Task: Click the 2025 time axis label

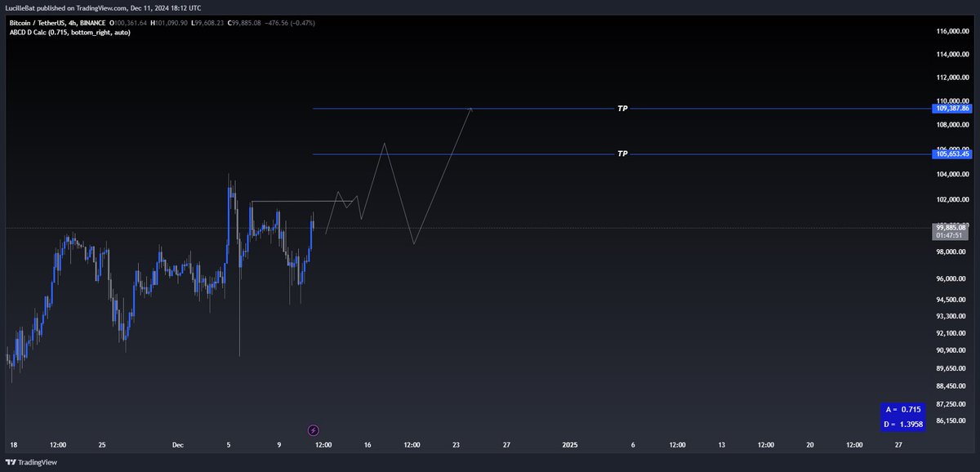Action: click(x=570, y=445)
